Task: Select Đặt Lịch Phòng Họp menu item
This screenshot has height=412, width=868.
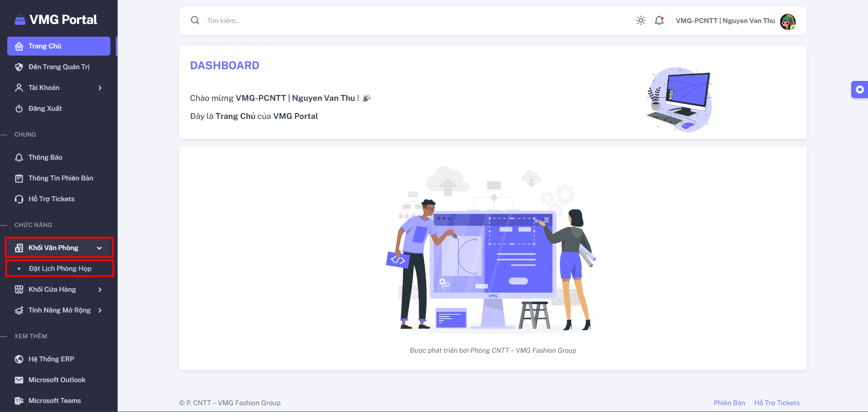Action: pyautogui.click(x=59, y=269)
